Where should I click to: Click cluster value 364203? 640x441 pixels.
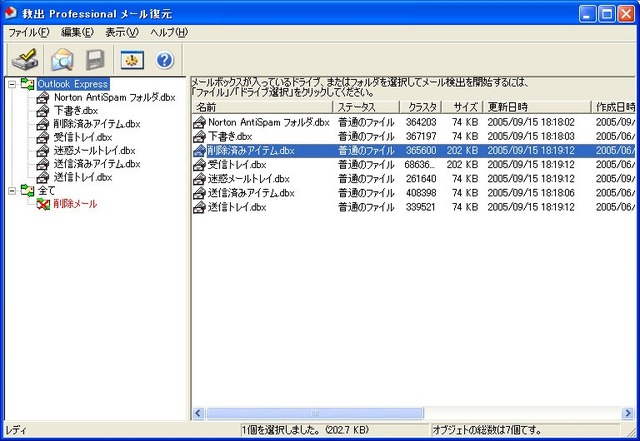point(421,122)
